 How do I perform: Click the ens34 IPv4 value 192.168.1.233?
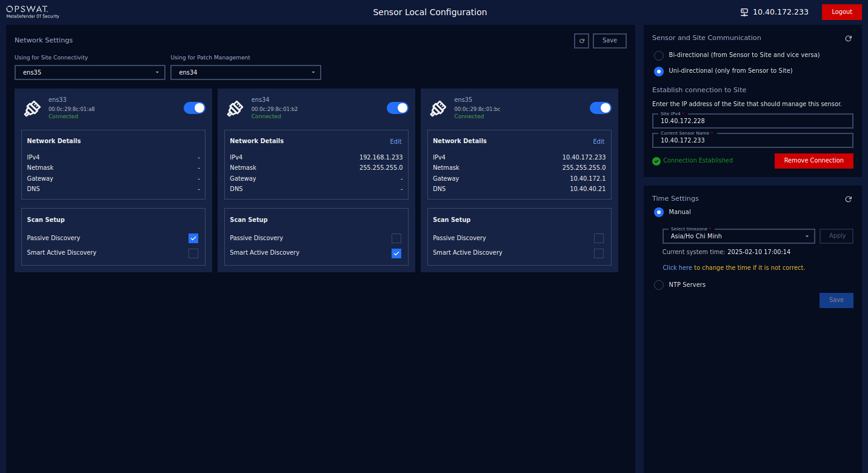[381, 158]
